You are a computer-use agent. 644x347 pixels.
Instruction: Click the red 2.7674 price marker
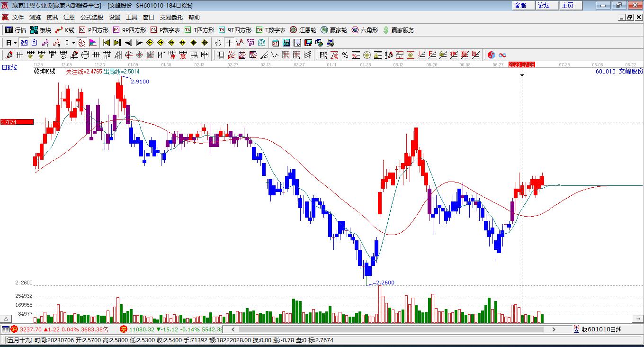tap(17, 122)
